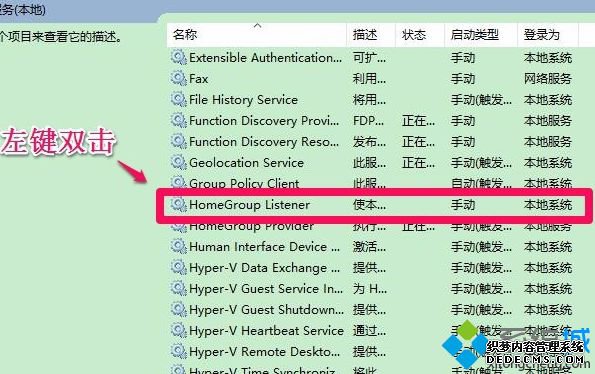The width and height of the screenshot is (595, 374).
Task: Click the 通过... description of Hyper-V Heartbeat Service
Action: coord(369,331)
